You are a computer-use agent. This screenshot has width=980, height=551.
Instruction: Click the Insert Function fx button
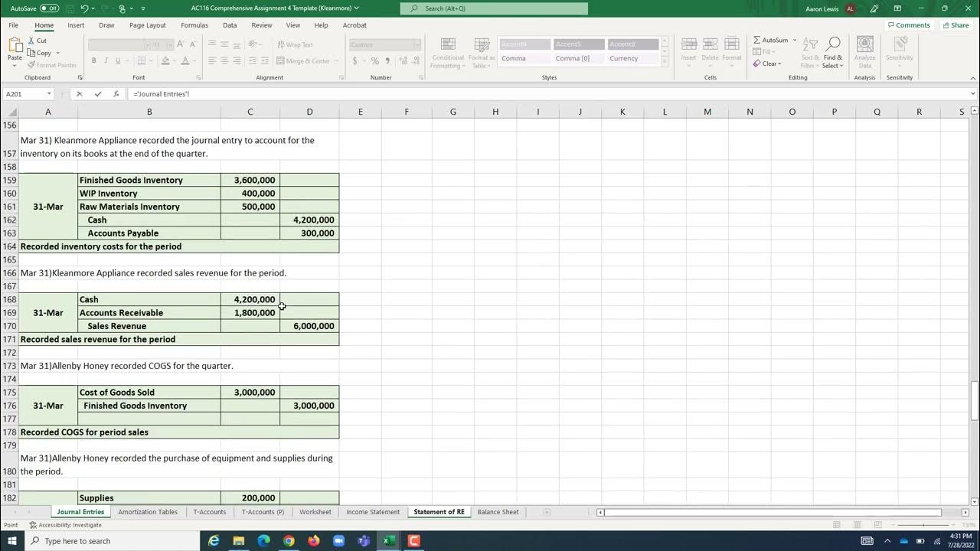[x=116, y=94]
